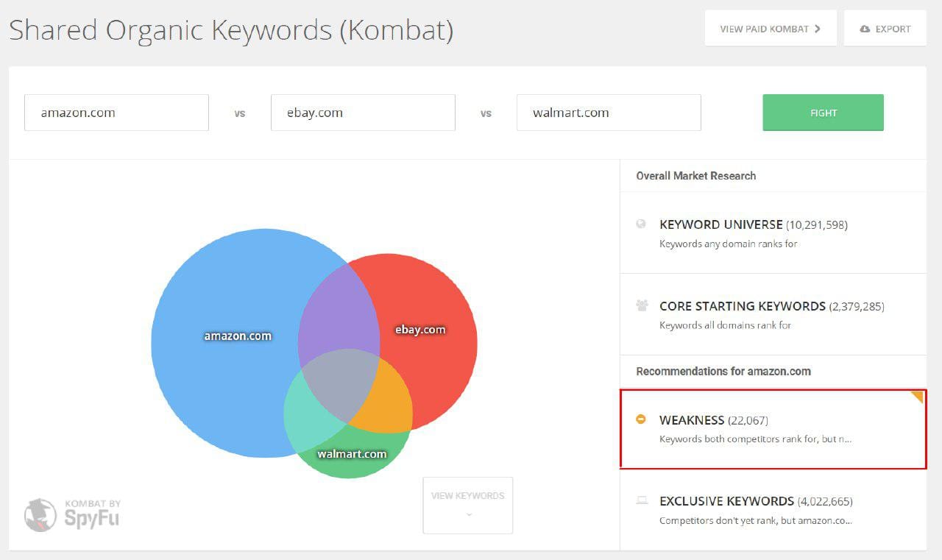Screen dimensions: 942x560
Task: Click the ebay.com label in diagram
Action: pyautogui.click(x=420, y=329)
